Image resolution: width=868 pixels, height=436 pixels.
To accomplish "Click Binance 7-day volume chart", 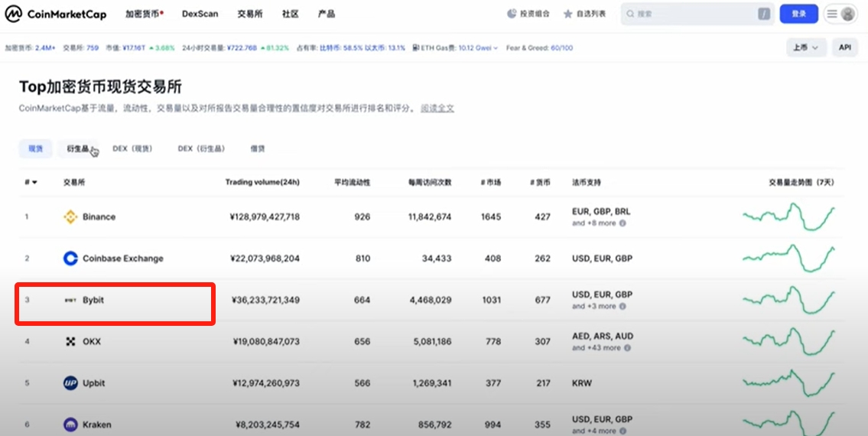I will tap(788, 216).
